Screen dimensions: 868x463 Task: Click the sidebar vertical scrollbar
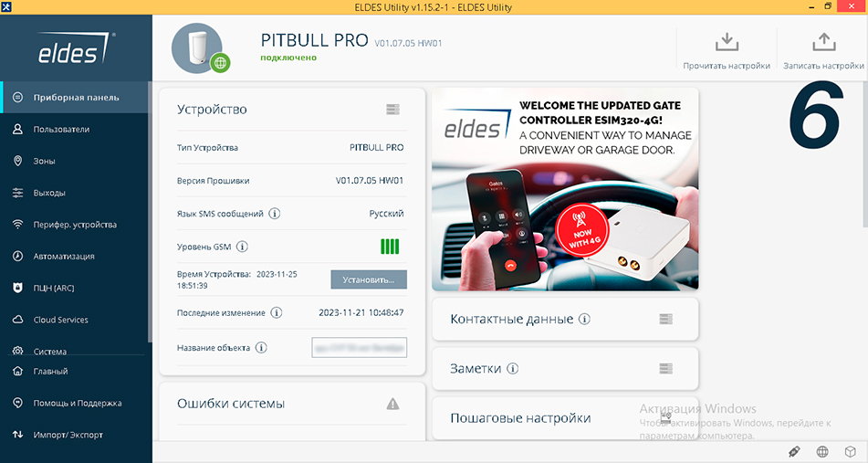(x=150, y=212)
